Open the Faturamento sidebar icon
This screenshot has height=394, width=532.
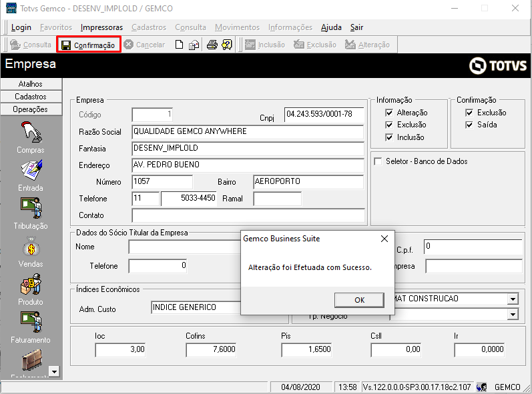[31, 322]
